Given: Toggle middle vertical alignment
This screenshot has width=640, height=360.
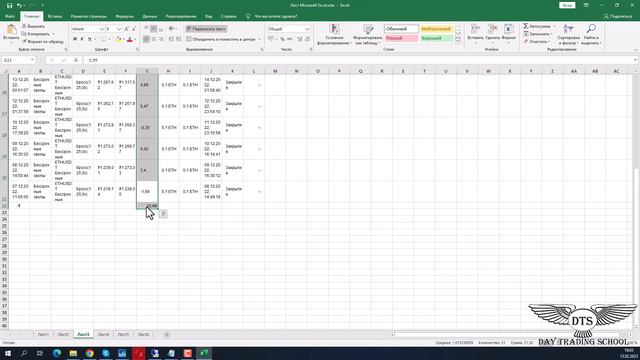Looking at the screenshot, I should coord(153,29).
